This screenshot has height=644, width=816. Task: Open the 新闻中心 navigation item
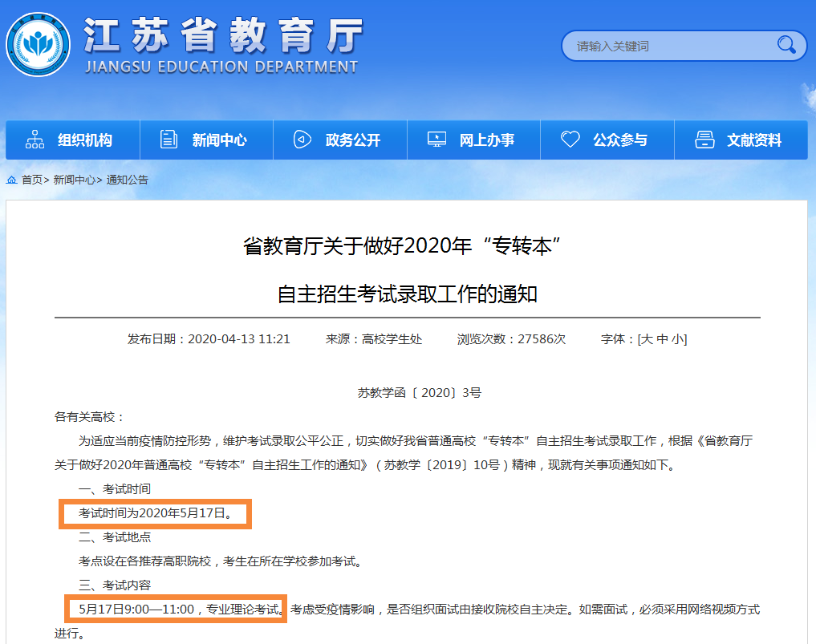click(219, 140)
